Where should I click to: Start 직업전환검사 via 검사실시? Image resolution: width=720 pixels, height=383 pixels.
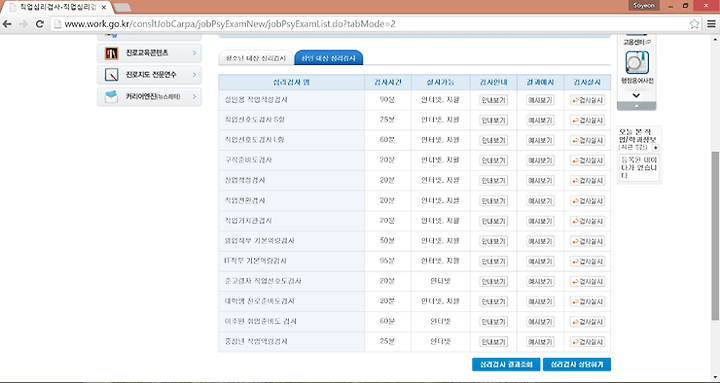[587, 201]
